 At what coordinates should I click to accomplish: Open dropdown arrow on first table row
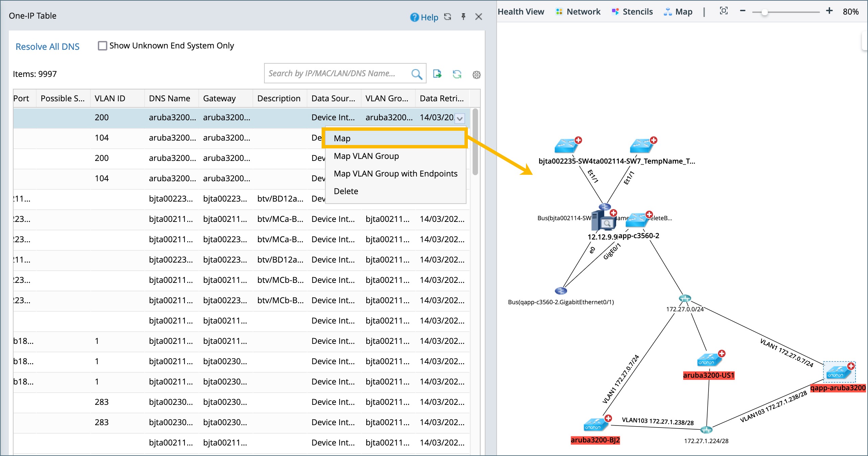[460, 118]
